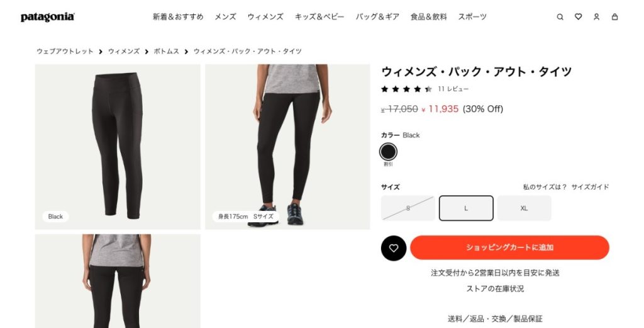
Task: Open the 新着&おすすめ menu
Action: click(x=178, y=17)
